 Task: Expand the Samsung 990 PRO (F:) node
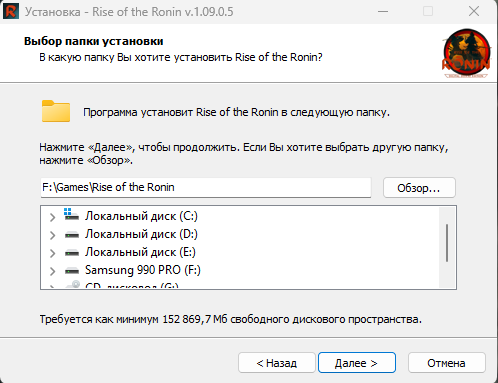pos(52,271)
